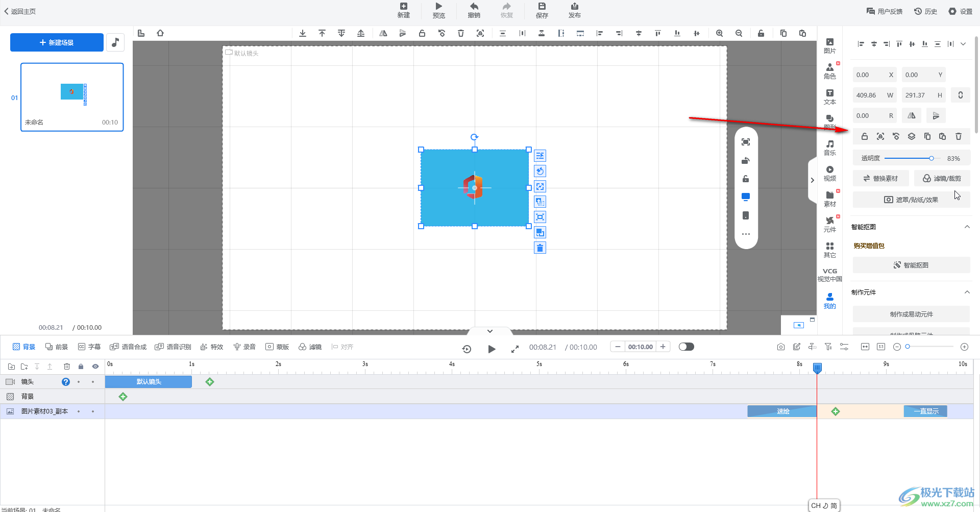Play the timeline
This screenshot has height=512, width=980.
click(x=492, y=349)
